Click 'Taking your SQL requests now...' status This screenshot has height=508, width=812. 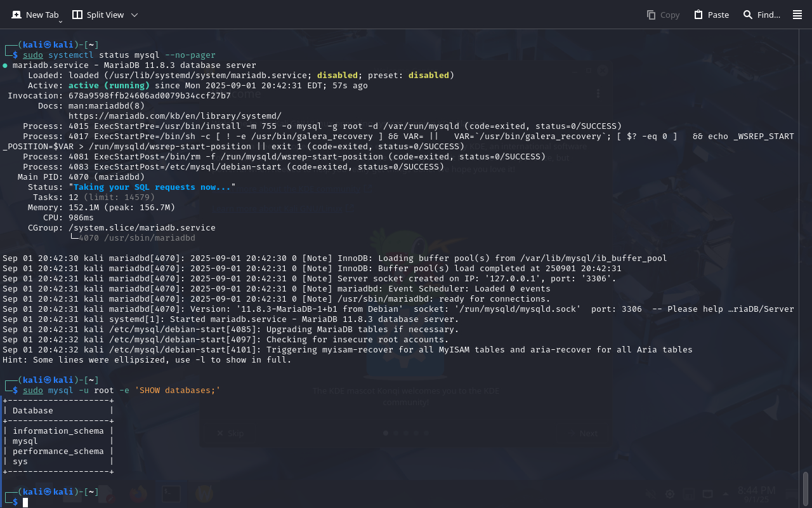pos(152,187)
